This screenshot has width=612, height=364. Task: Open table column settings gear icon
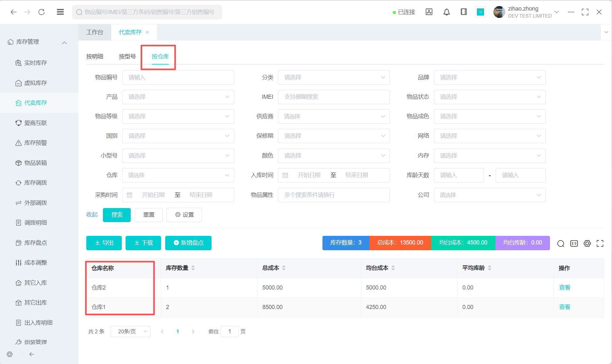[587, 244]
